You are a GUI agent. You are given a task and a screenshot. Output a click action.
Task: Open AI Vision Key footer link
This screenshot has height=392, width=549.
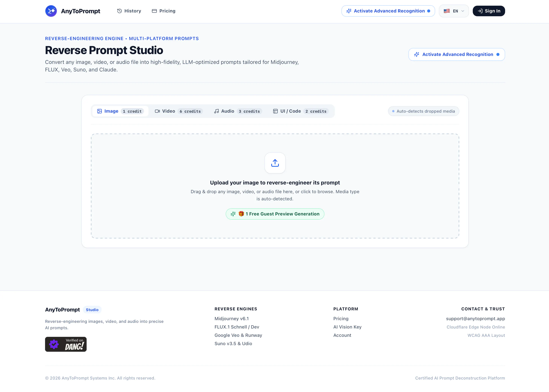click(x=347, y=327)
